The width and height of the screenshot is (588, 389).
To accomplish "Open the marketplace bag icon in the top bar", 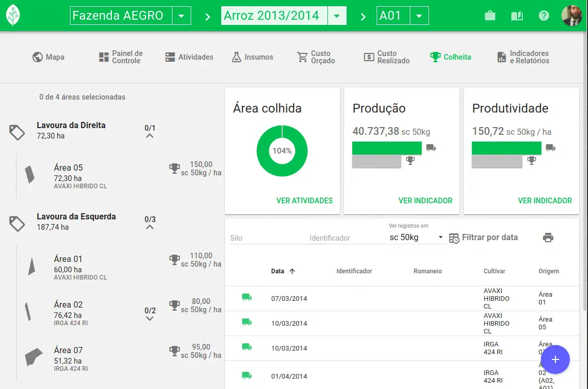I will [489, 16].
